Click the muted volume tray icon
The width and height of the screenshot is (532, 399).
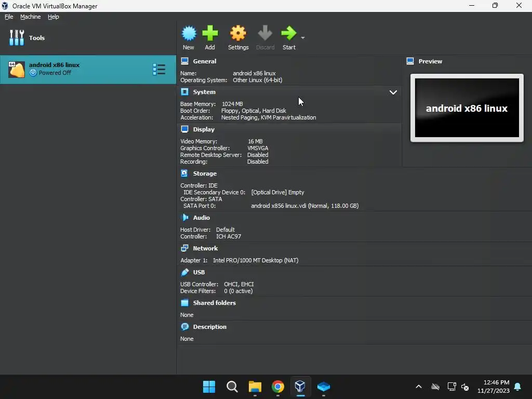click(x=465, y=387)
